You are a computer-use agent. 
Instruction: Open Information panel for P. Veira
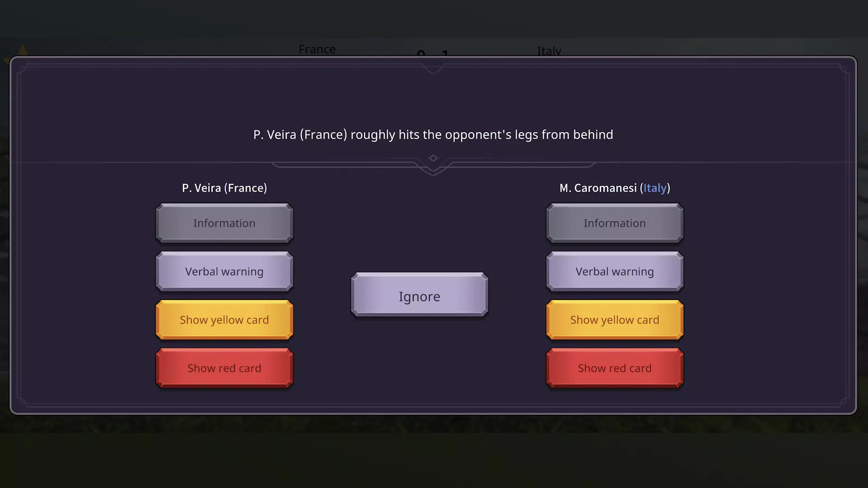point(224,223)
